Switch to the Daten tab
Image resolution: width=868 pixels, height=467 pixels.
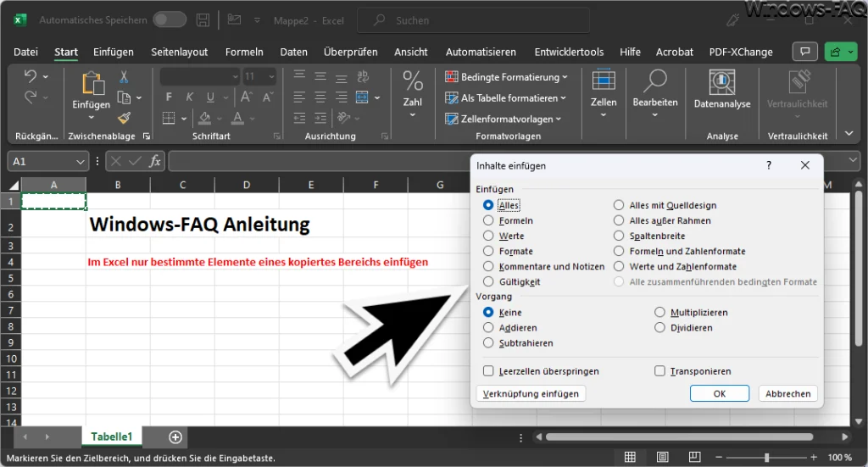point(293,52)
